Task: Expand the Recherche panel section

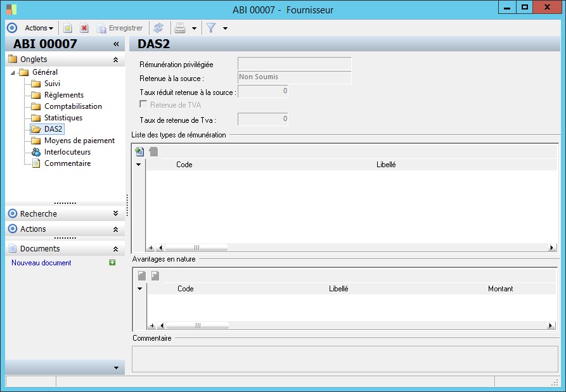Action: [x=115, y=214]
